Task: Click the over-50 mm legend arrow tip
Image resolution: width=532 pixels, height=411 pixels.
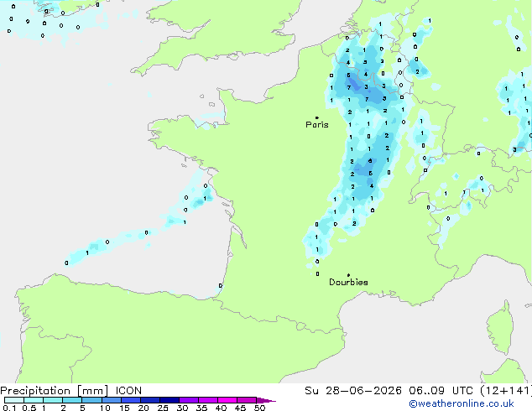Action: (266, 400)
